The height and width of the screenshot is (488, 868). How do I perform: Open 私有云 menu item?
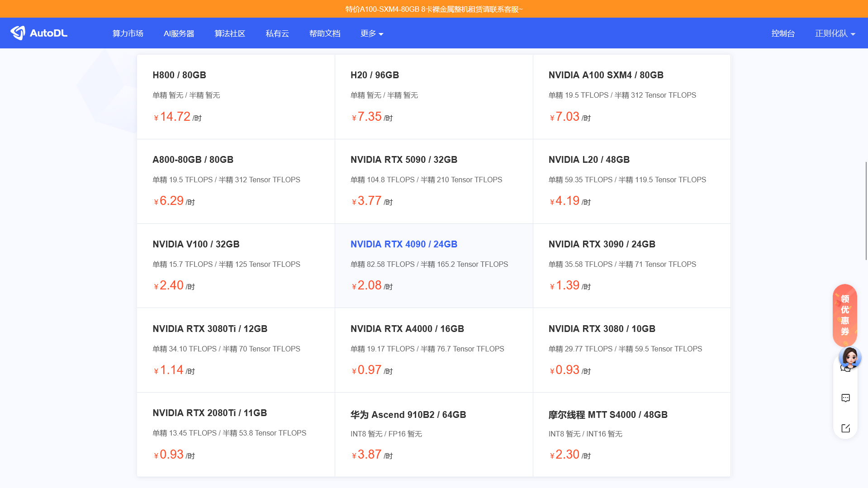click(x=277, y=33)
